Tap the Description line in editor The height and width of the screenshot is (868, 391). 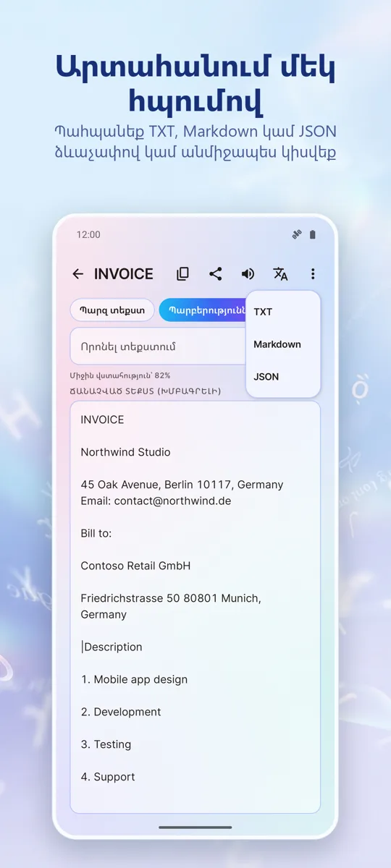tap(113, 647)
